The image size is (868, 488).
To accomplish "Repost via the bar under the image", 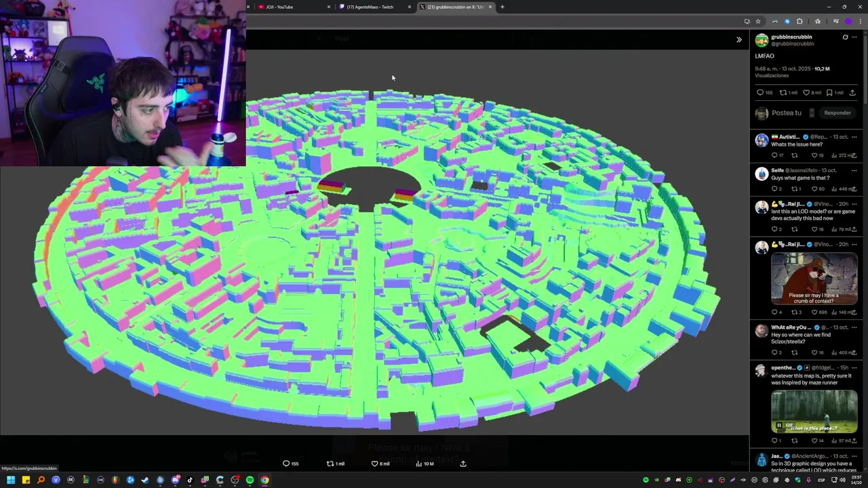I will (x=335, y=464).
